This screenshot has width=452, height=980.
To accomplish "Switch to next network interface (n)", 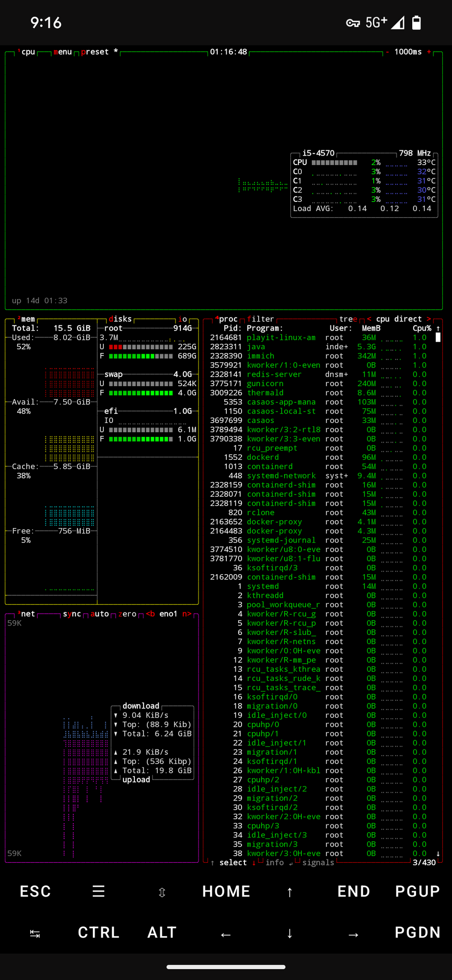I will tap(187, 613).
